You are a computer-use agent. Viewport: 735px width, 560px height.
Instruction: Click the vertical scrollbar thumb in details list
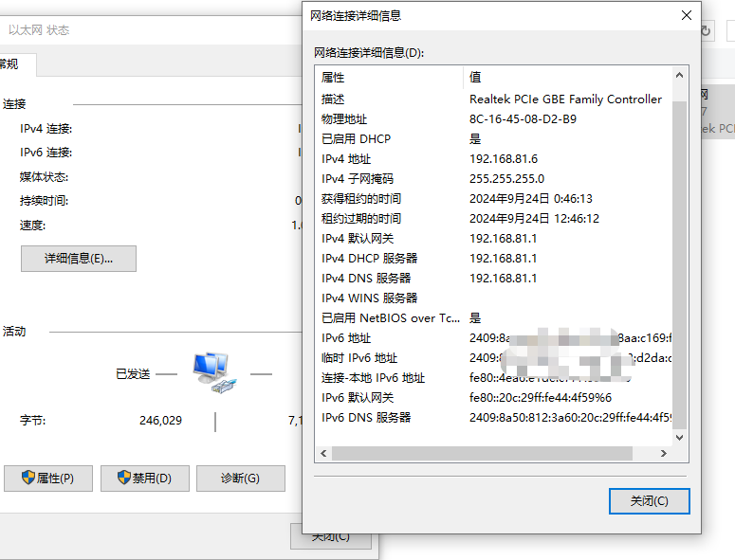(x=679, y=265)
